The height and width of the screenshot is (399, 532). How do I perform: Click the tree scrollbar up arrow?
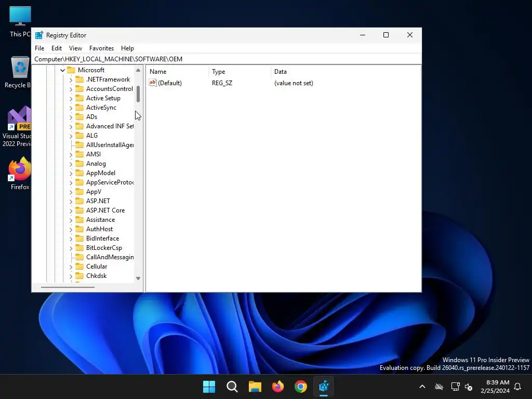click(138, 70)
